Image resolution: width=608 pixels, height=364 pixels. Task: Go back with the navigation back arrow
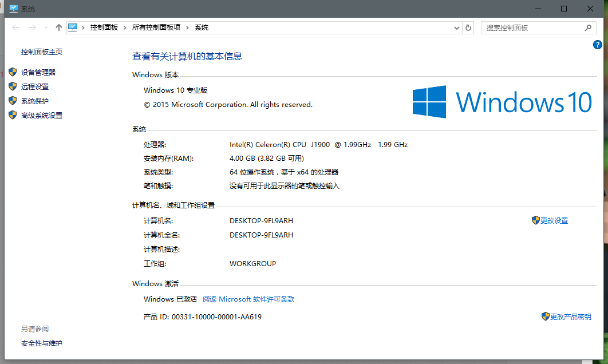[15, 27]
